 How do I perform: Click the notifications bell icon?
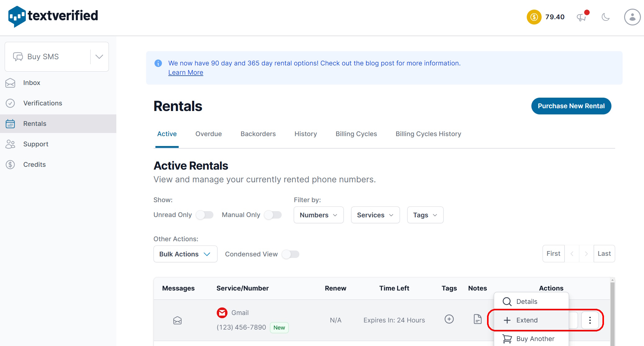click(582, 17)
